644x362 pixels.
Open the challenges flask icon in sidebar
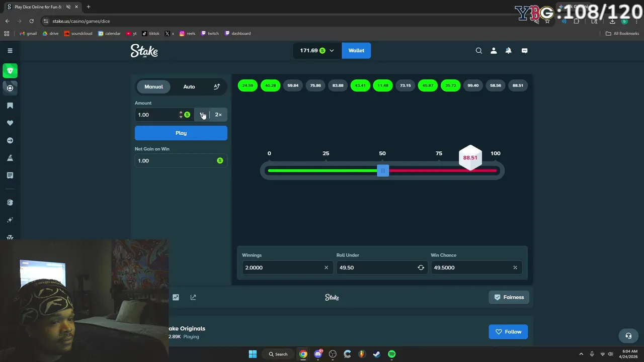pos(10,158)
